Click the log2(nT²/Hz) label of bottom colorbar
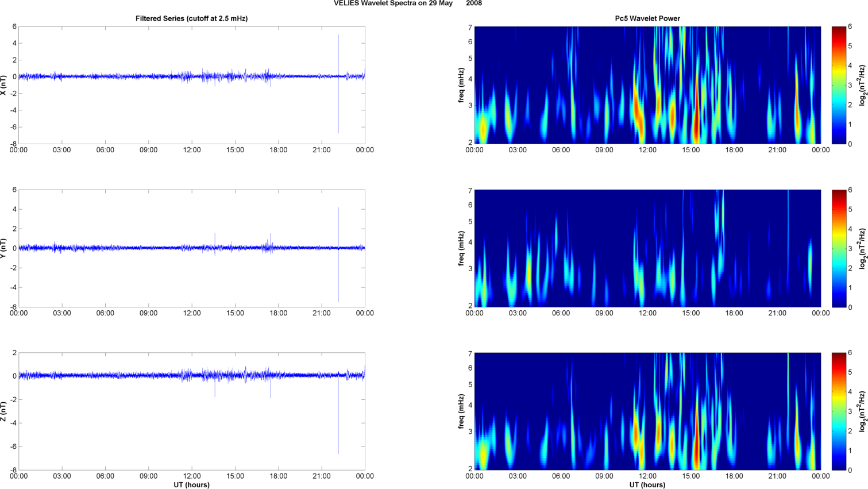Image resolution: width=868 pixels, height=489 pixels. [862, 411]
